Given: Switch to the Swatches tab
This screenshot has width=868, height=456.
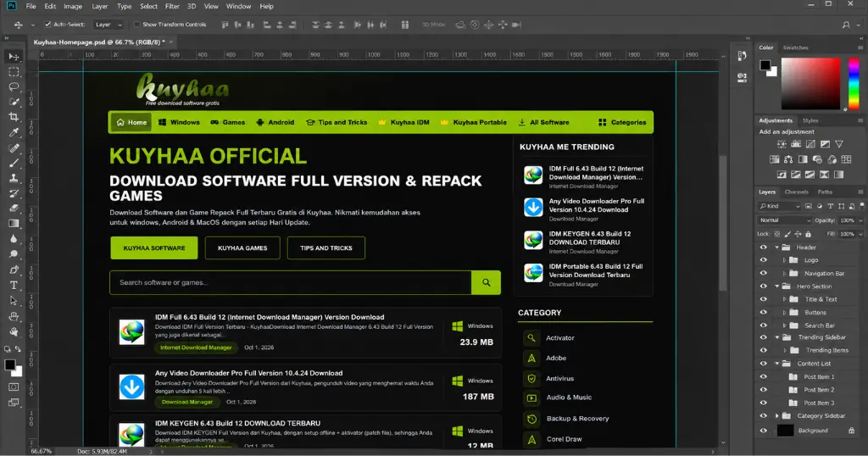Looking at the screenshot, I should pos(795,47).
